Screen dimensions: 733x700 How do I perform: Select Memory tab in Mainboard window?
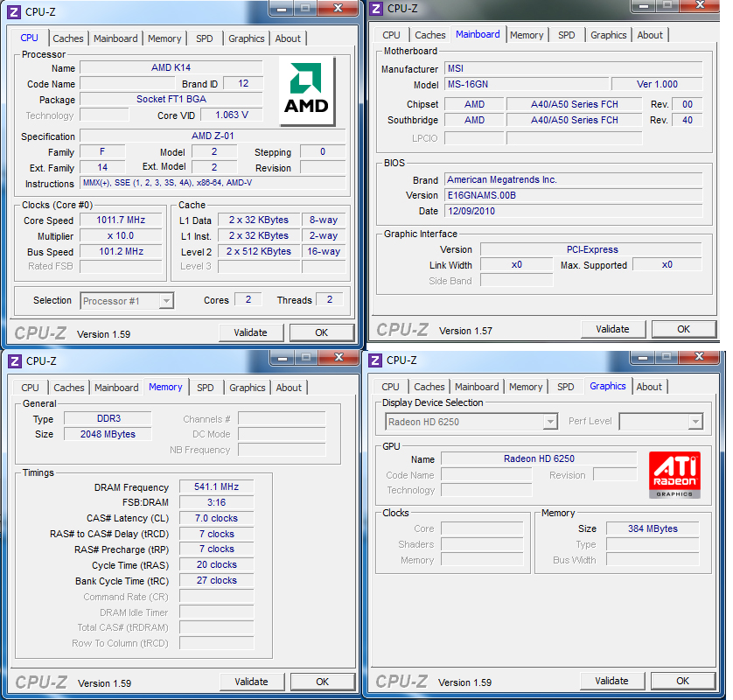[527, 35]
